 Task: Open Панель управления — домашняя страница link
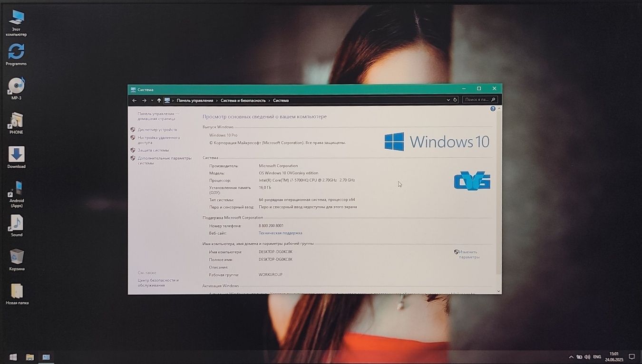[158, 116]
